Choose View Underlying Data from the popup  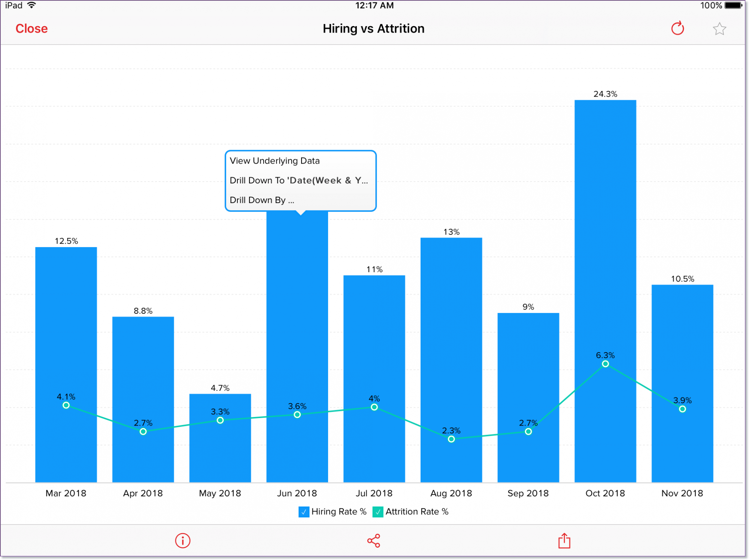(x=275, y=161)
